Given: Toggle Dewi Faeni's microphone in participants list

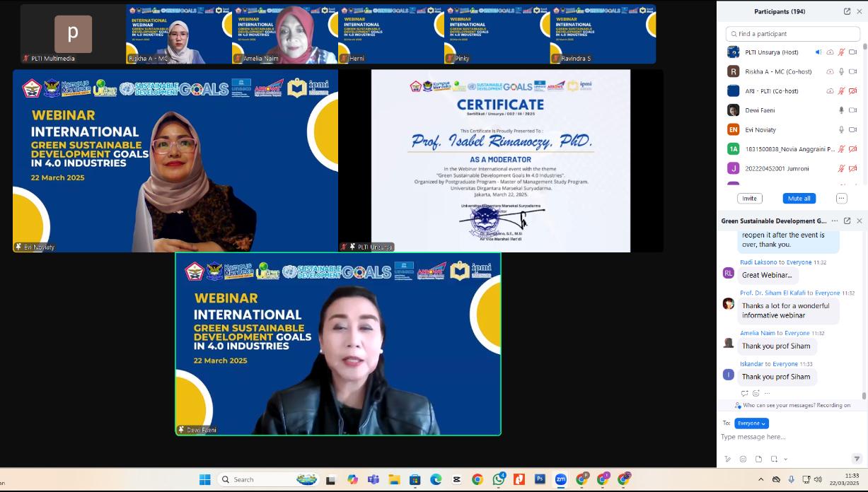Looking at the screenshot, I should [841, 110].
